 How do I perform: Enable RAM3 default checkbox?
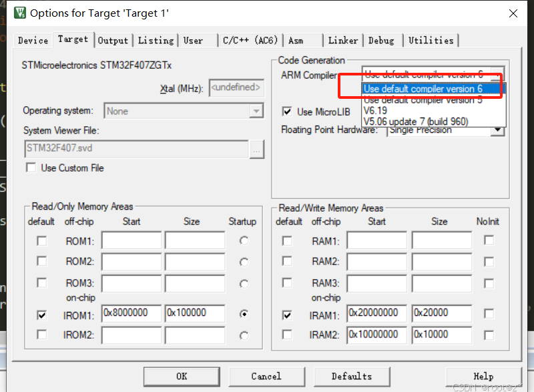287,283
